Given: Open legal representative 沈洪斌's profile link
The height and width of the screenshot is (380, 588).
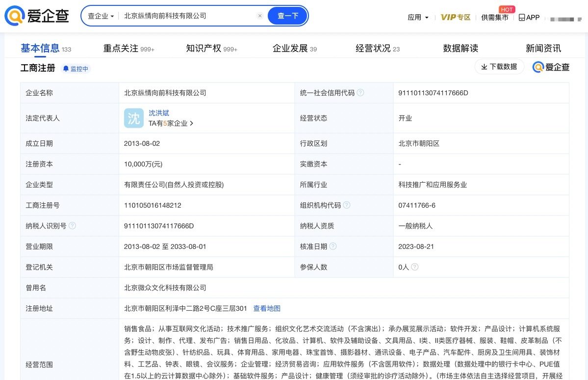Looking at the screenshot, I should pos(158,113).
